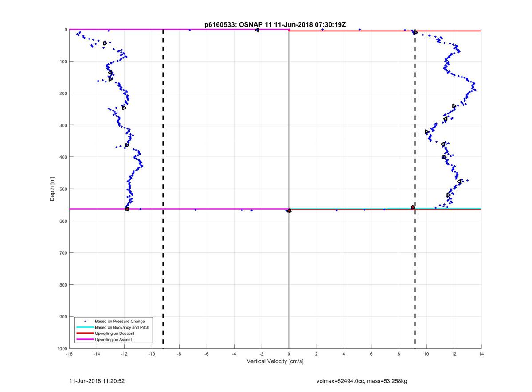Click the magenta line sample in the legend

click(85, 339)
